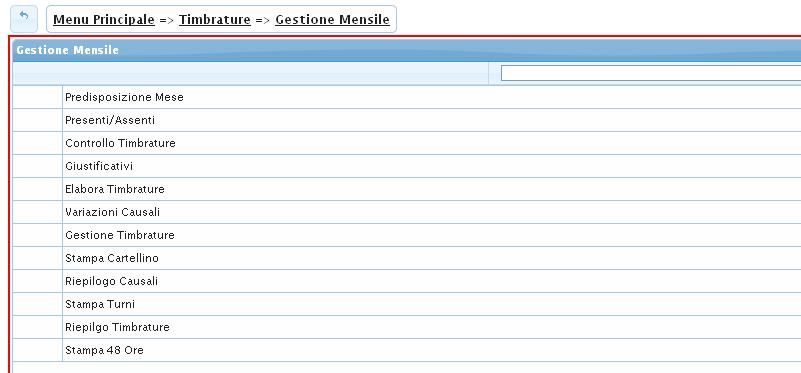The height and width of the screenshot is (373, 801).
Task: Open Predisposizione Mese entry
Action: pyautogui.click(x=124, y=97)
